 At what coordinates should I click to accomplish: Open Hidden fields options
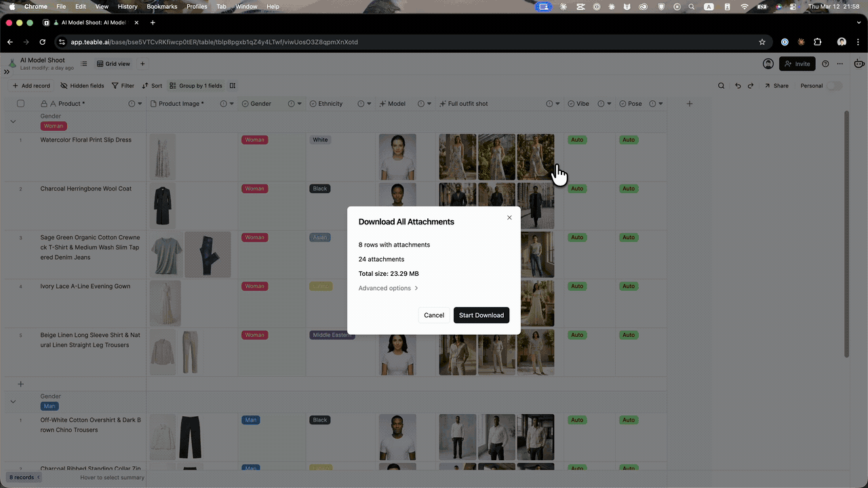(82, 86)
